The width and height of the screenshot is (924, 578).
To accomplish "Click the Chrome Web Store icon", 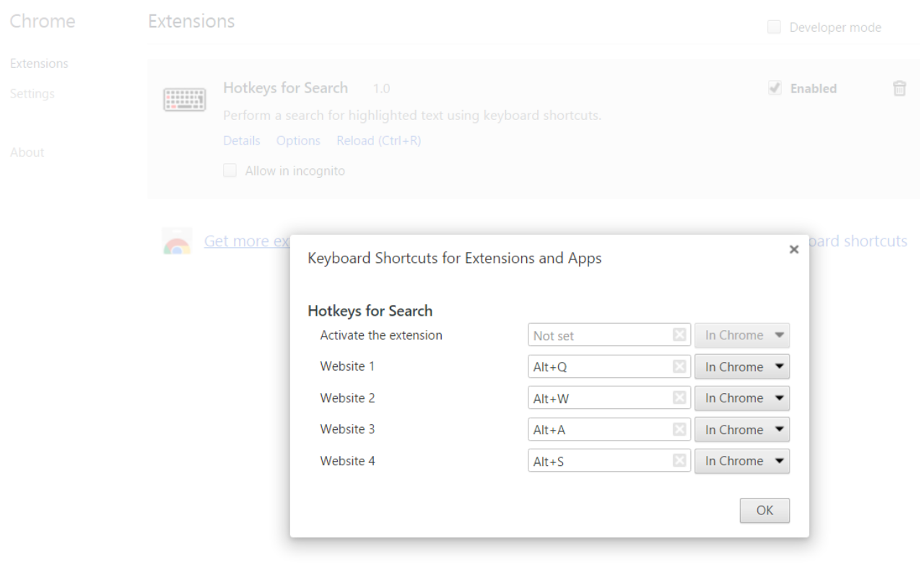I will pyautogui.click(x=177, y=241).
